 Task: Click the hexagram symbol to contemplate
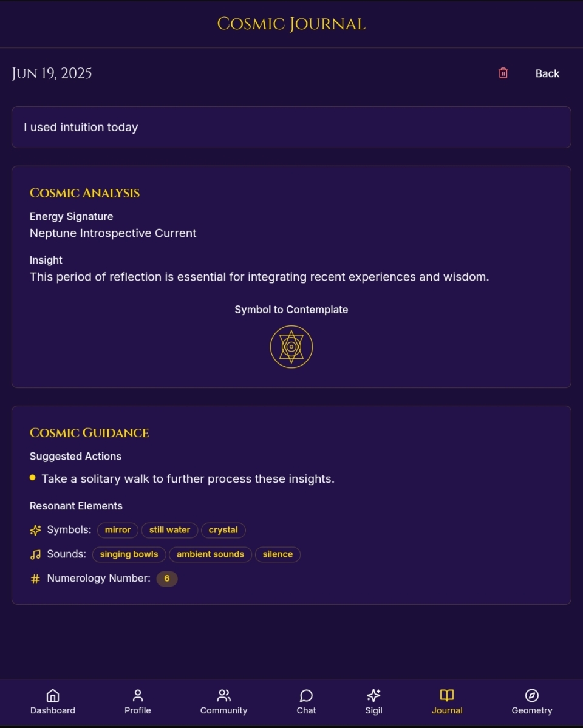pos(291,347)
